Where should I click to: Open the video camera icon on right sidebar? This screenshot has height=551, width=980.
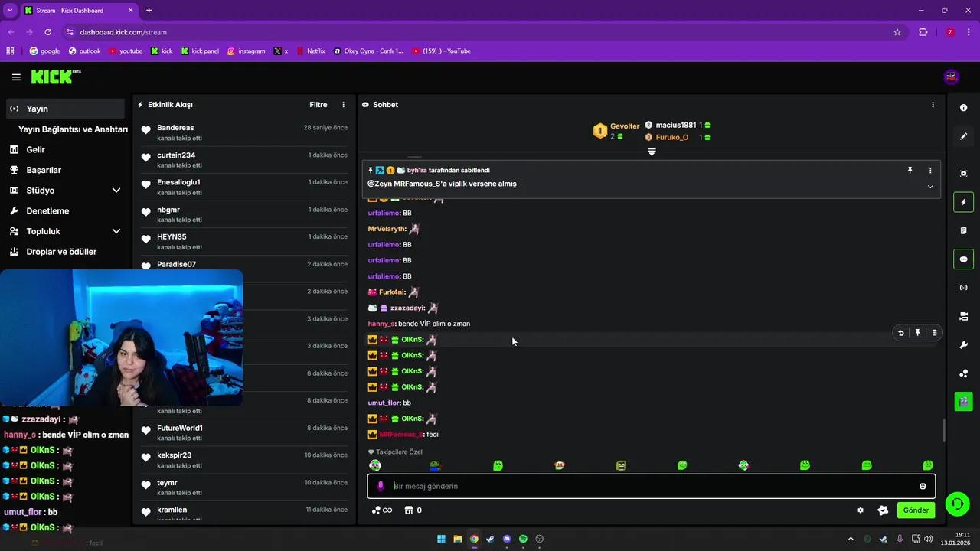point(963,316)
